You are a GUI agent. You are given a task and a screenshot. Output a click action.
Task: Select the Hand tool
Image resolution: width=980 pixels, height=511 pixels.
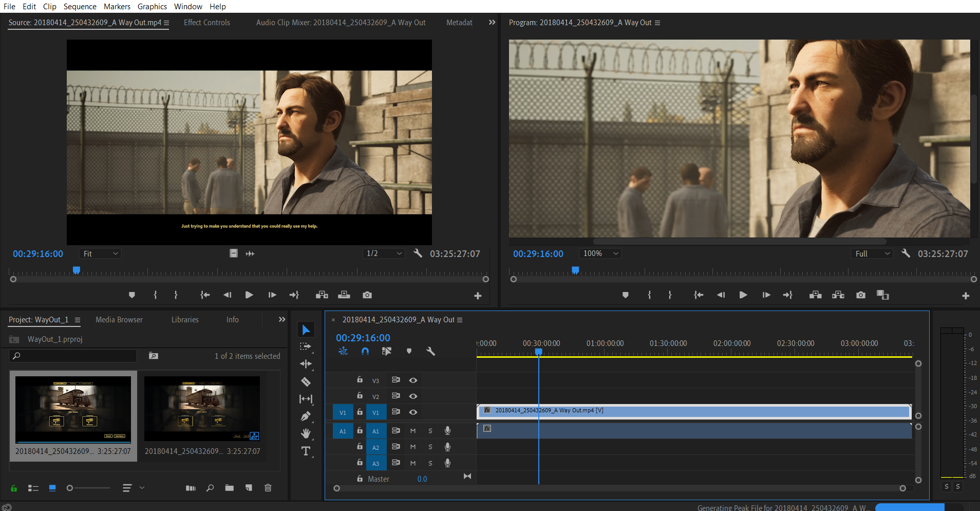click(306, 433)
